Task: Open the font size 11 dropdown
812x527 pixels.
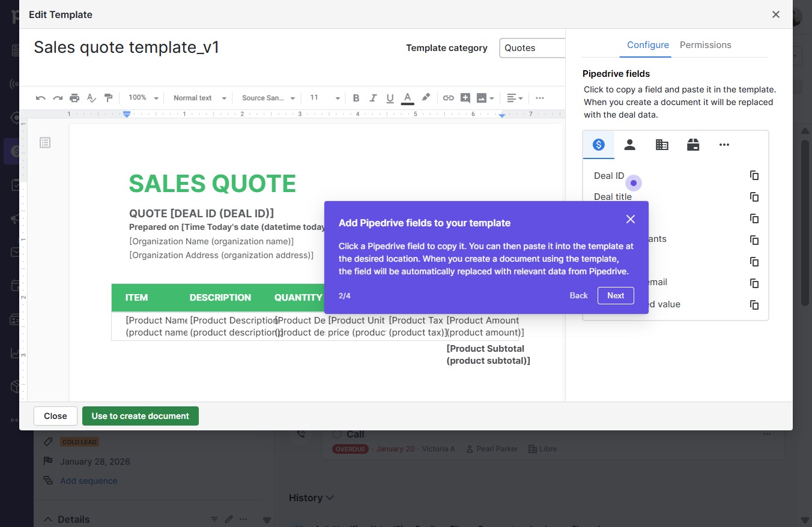Action: click(325, 98)
